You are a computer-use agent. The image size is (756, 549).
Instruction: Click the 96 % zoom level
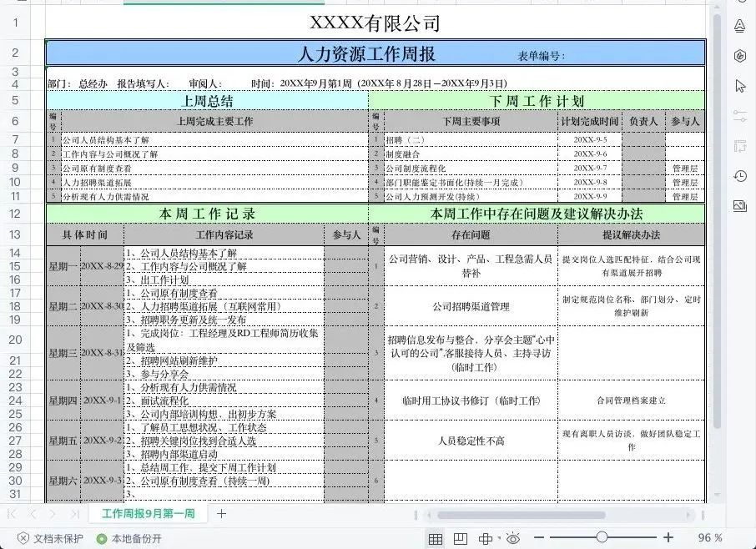coord(710,538)
